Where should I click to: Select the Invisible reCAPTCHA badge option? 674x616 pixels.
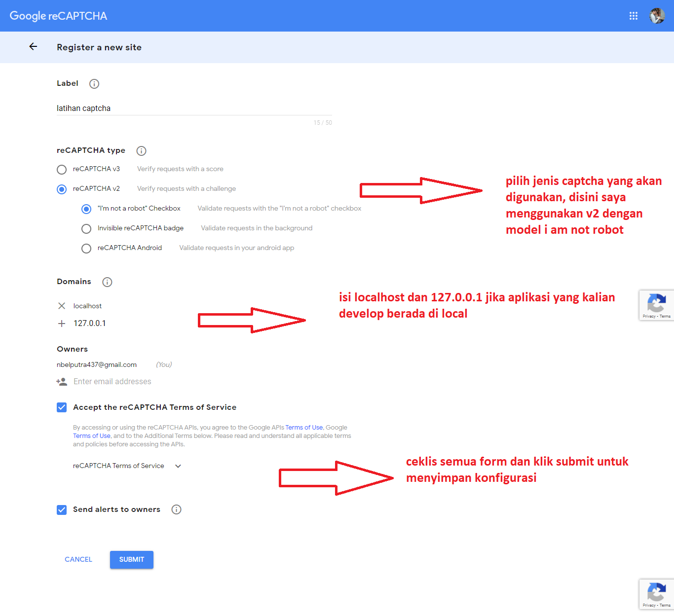point(86,228)
